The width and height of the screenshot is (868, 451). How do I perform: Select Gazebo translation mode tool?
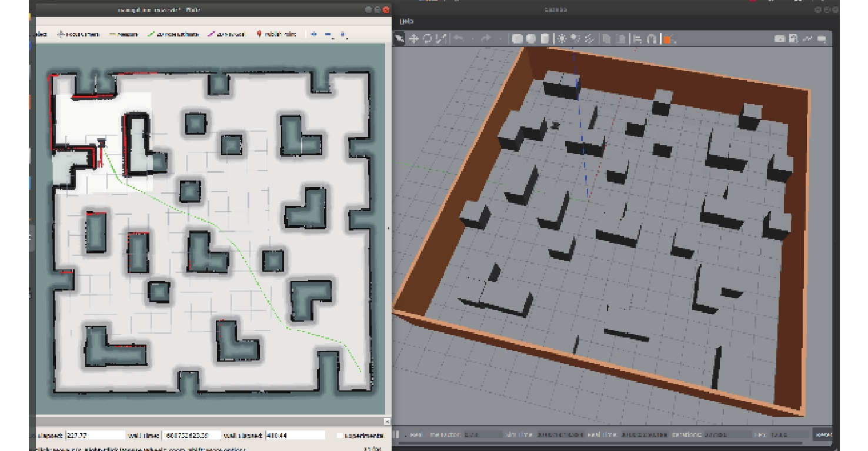pyautogui.click(x=414, y=39)
